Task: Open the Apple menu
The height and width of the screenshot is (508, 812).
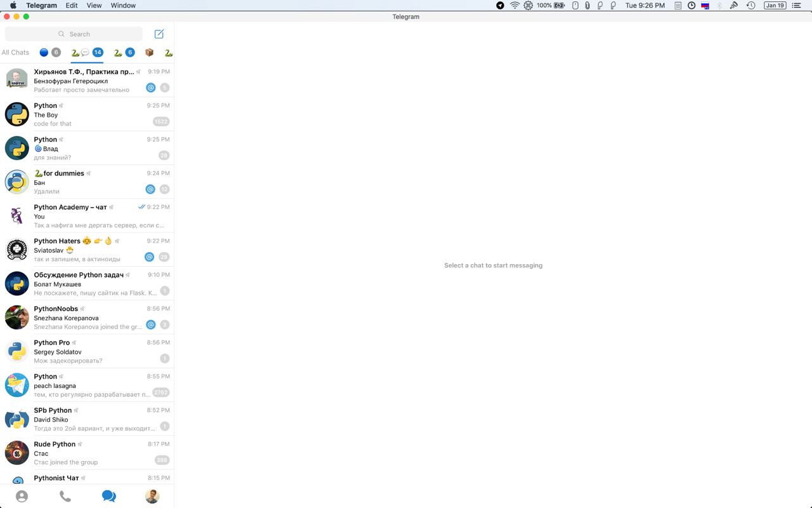Action: click(x=13, y=5)
